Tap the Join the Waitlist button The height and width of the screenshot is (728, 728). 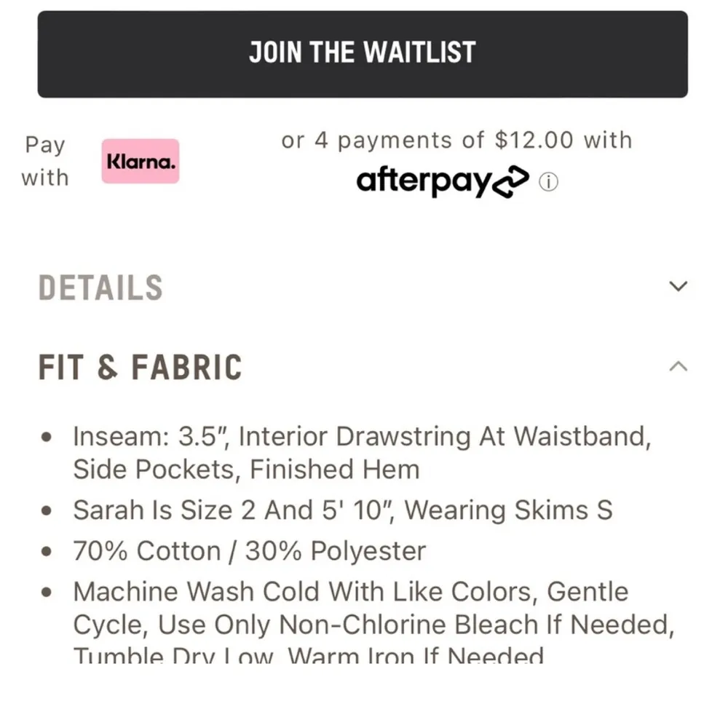point(363,53)
